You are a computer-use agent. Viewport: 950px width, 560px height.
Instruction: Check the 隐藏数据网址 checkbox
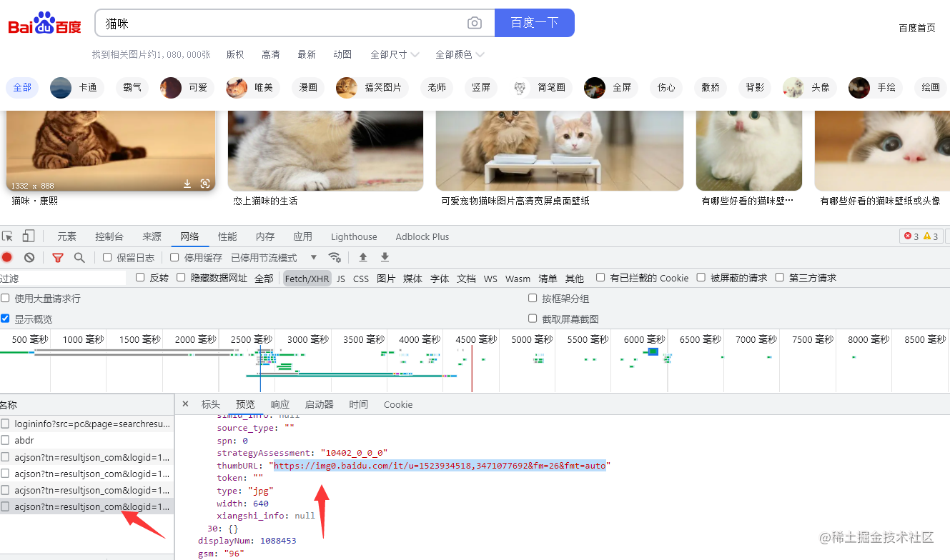(181, 278)
